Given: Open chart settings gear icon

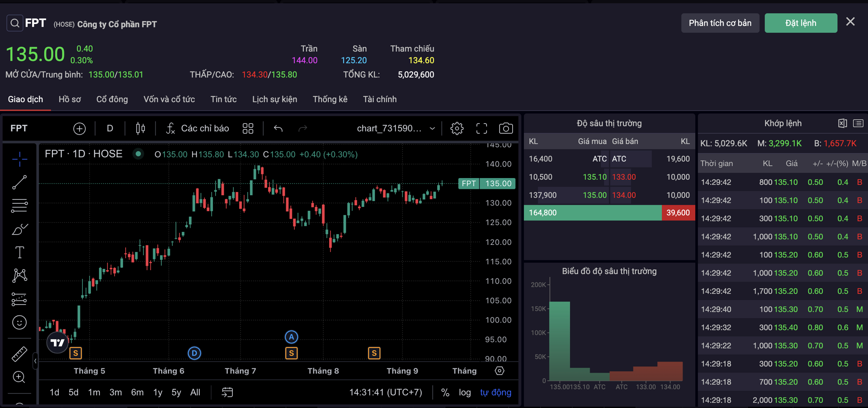Looking at the screenshot, I should [x=457, y=129].
